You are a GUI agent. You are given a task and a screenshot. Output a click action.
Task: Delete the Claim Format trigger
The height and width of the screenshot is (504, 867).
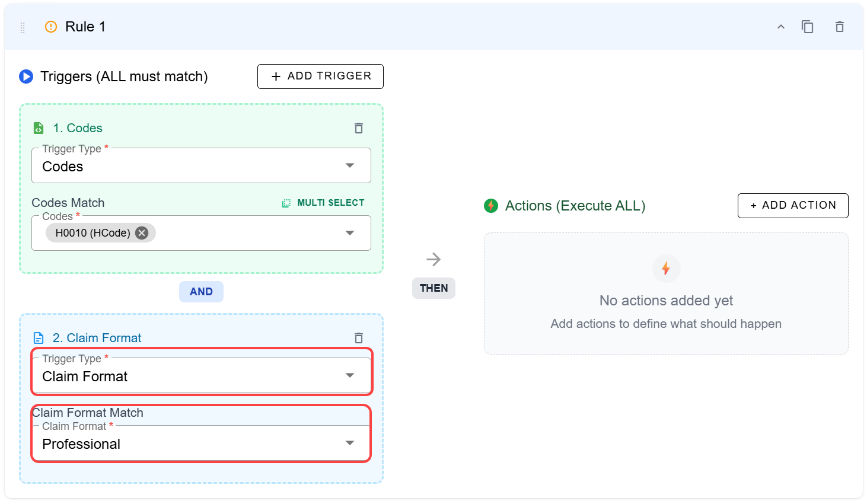[x=359, y=338]
